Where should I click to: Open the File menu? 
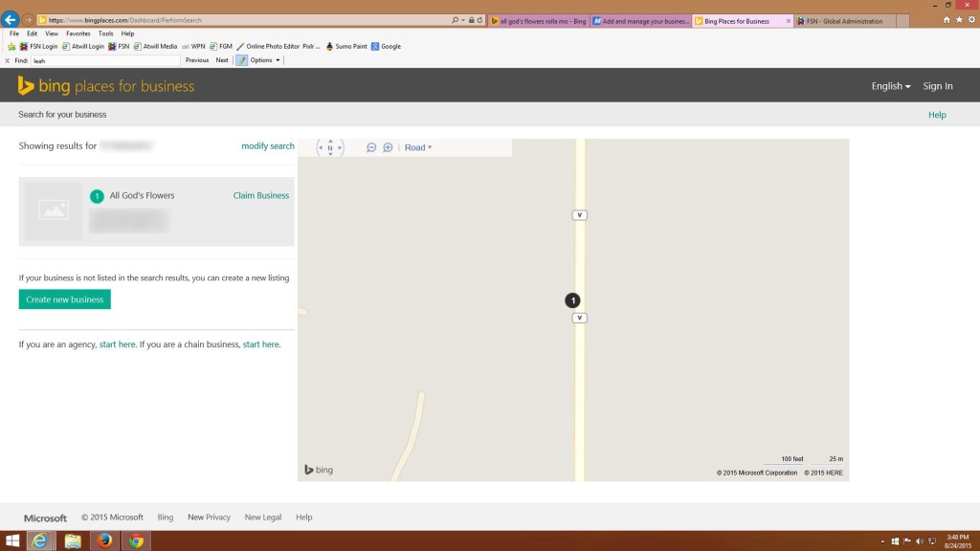[x=14, y=33]
